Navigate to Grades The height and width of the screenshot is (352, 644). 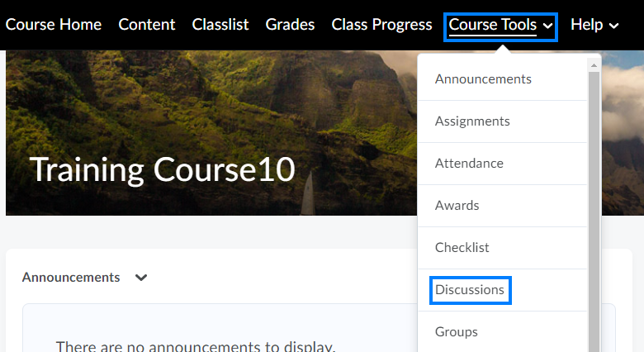point(290,25)
